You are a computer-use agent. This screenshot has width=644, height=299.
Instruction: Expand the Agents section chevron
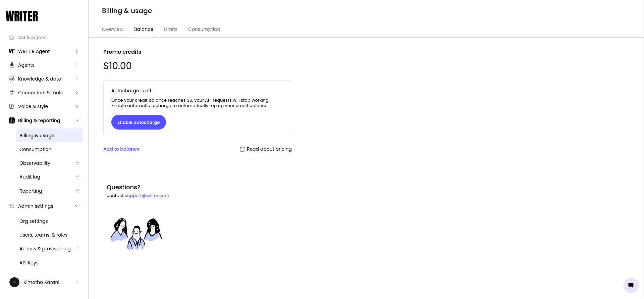click(x=77, y=65)
